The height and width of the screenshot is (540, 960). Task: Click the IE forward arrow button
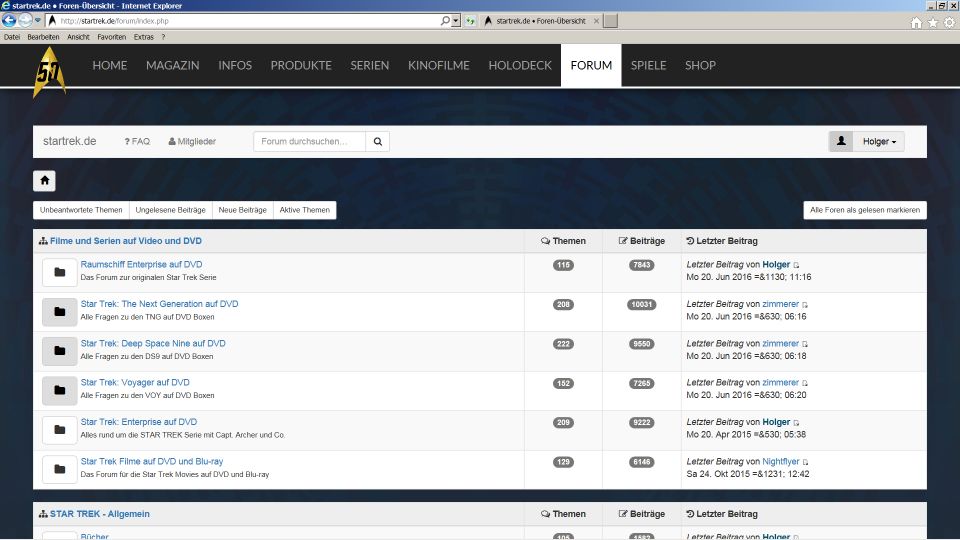pyautogui.click(x=25, y=20)
